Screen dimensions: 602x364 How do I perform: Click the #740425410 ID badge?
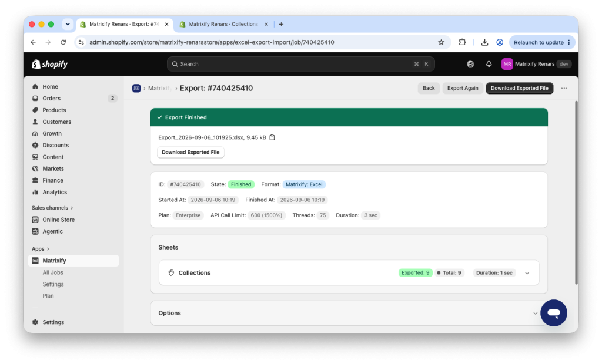click(x=185, y=184)
